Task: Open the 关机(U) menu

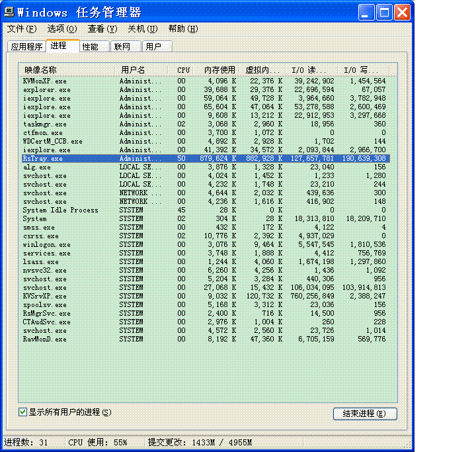Action: point(143,29)
